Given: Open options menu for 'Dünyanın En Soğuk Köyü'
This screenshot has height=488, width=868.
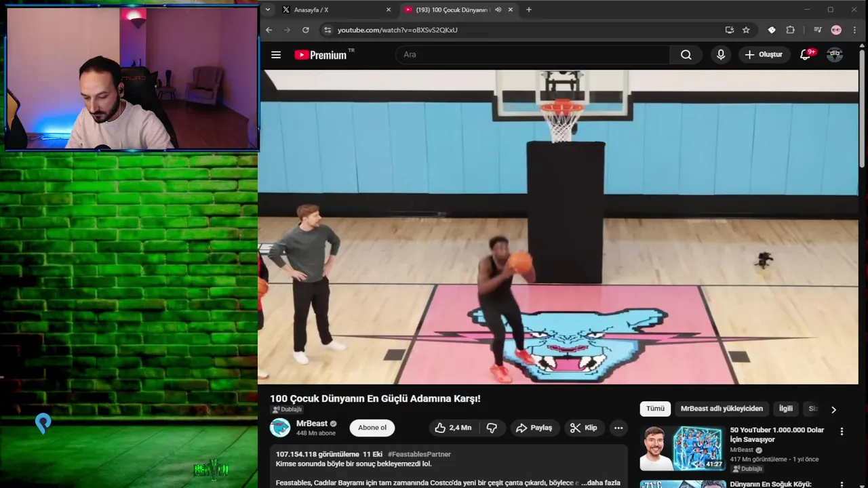Looking at the screenshot, I should [x=842, y=485].
